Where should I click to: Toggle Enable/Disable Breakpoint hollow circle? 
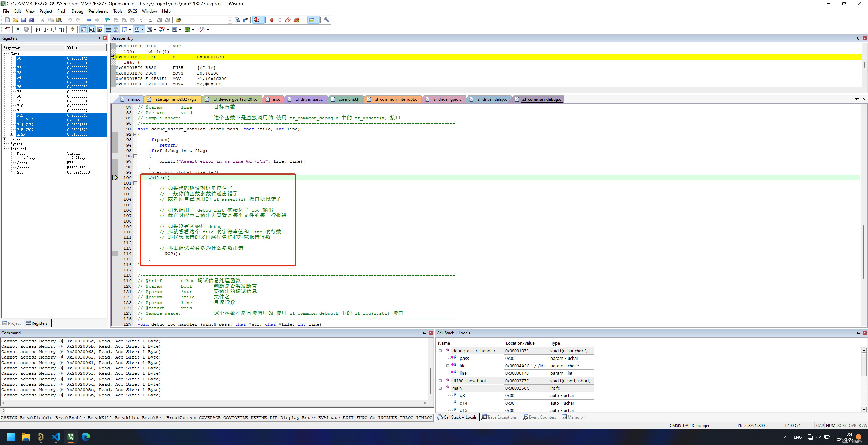280,20
